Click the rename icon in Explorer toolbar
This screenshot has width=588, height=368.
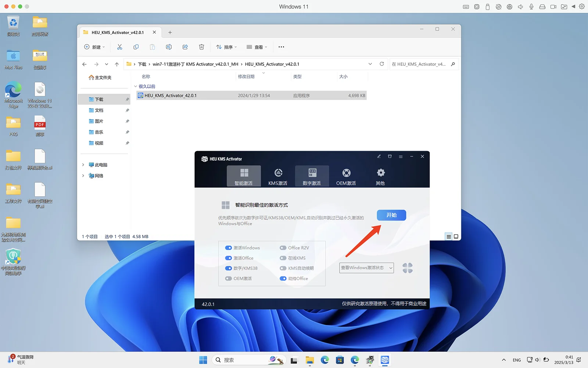[169, 47]
